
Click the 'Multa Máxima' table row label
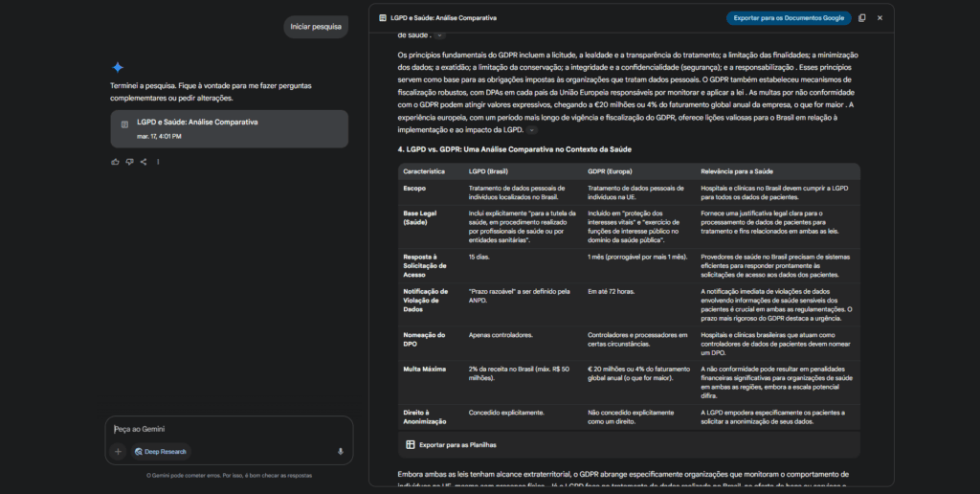422,368
